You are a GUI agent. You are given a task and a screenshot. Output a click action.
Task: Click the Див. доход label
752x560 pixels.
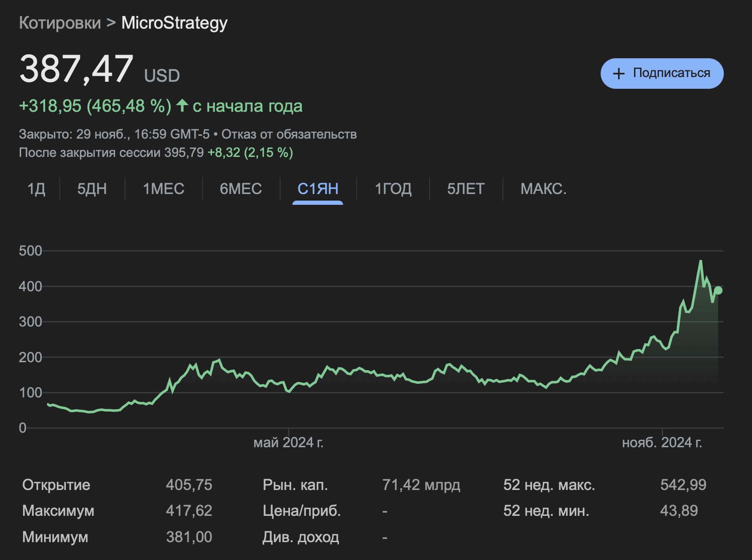[x=301, y=537]
